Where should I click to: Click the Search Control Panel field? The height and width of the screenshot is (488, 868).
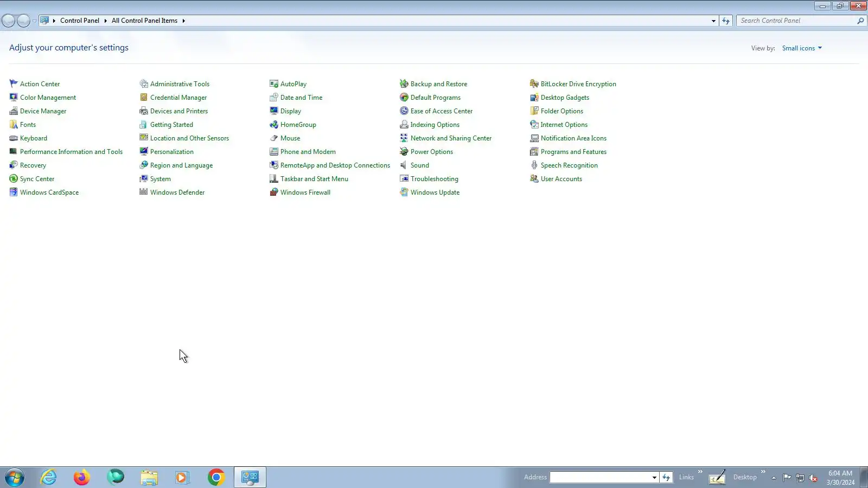(x=797, y=21)
